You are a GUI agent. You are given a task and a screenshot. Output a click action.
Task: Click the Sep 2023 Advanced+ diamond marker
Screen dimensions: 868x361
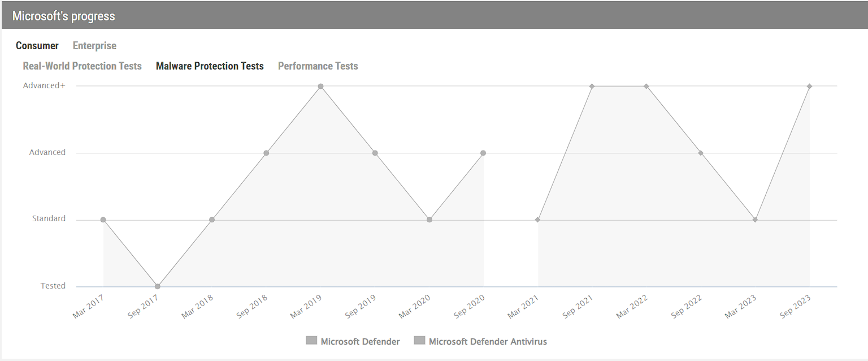(x=810, y=87)
